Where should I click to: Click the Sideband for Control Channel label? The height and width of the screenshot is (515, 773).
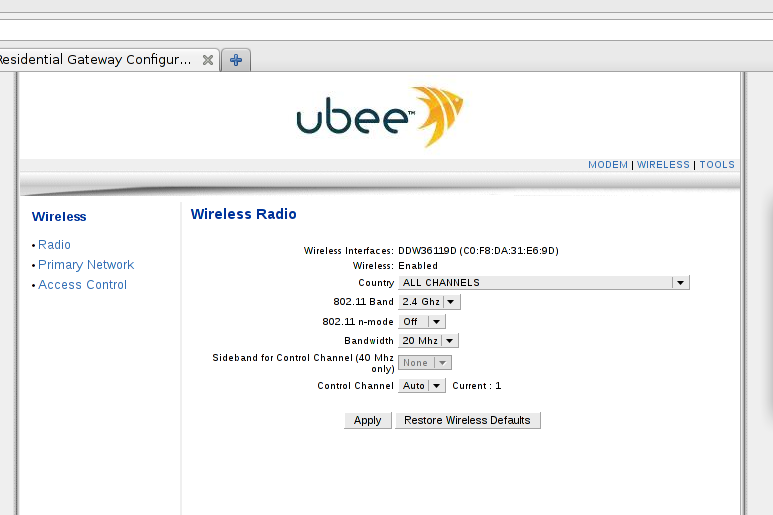coord(303,363)
